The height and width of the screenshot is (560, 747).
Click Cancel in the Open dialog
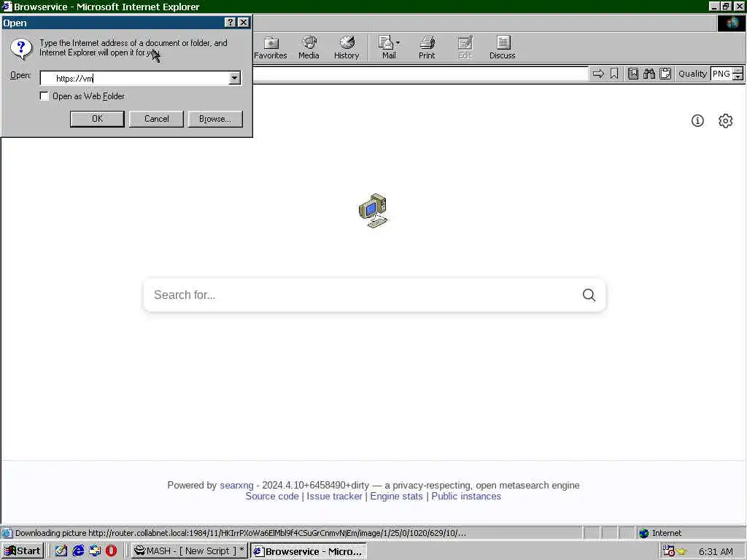[156, 119]
